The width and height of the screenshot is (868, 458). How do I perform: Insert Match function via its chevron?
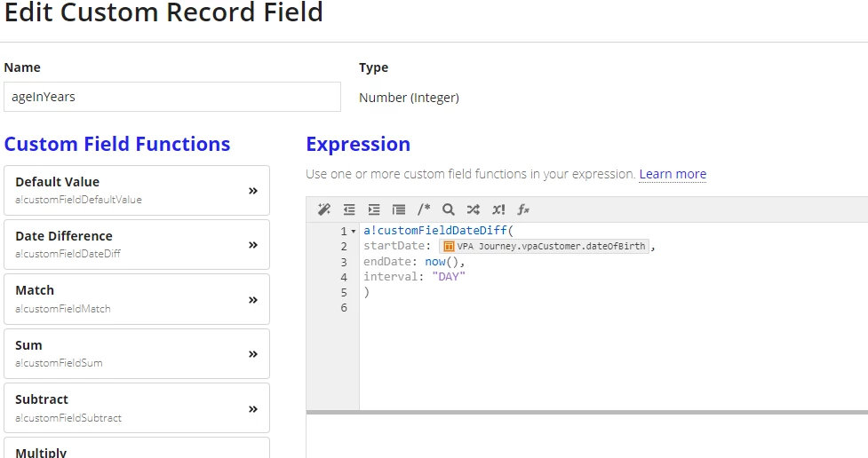pos(253,300)
